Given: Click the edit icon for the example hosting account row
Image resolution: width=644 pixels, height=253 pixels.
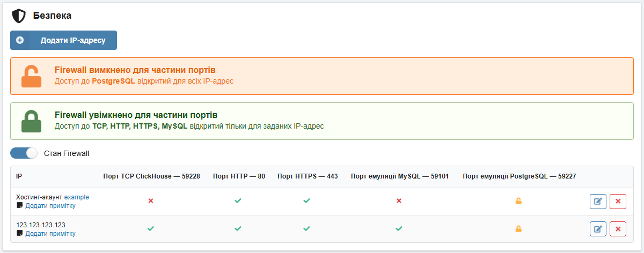Looking at the screenshot, I should [x=598, y=201].
